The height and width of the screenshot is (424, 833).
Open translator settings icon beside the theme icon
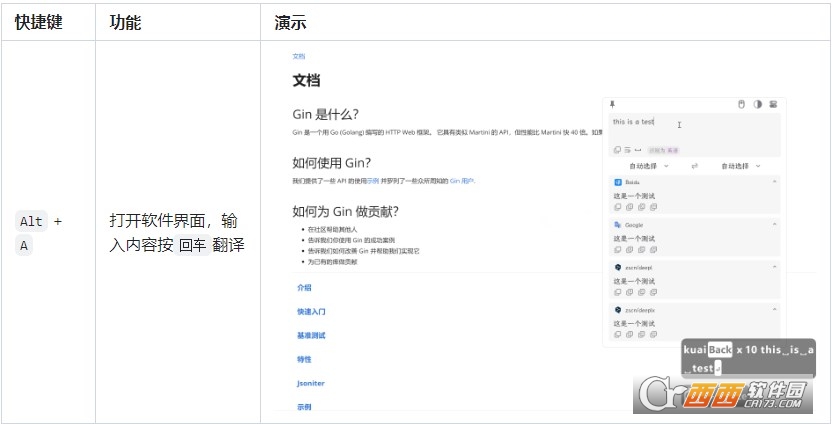[x=773, y=104]
